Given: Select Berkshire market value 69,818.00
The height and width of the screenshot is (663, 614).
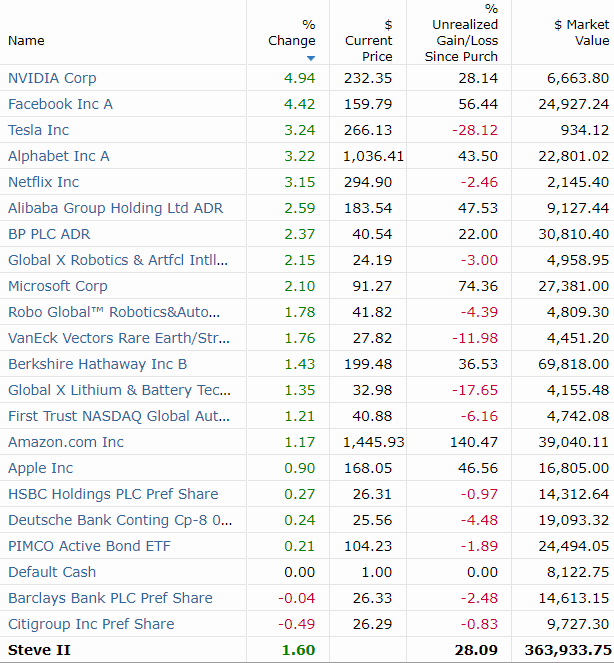Looking at the screenshot, I should [574, 364].
